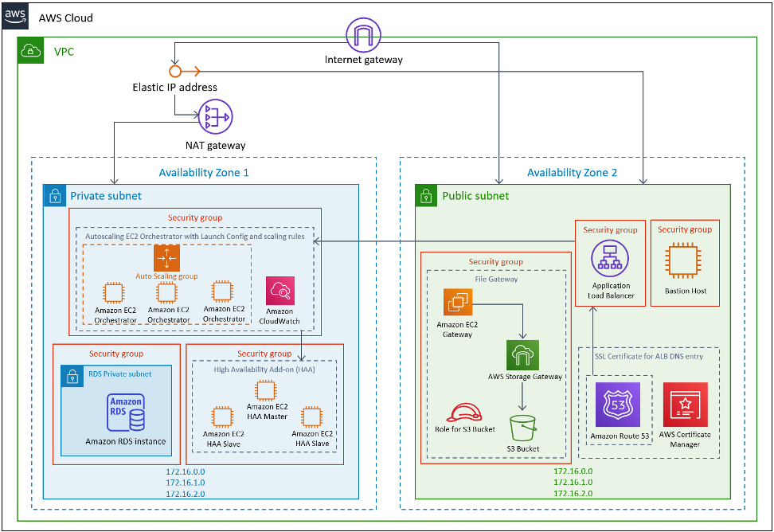Select the Elastic IP address icon
Image resolution: width=774 pixels, height=532 pixels.
click(x=184, y=71)
